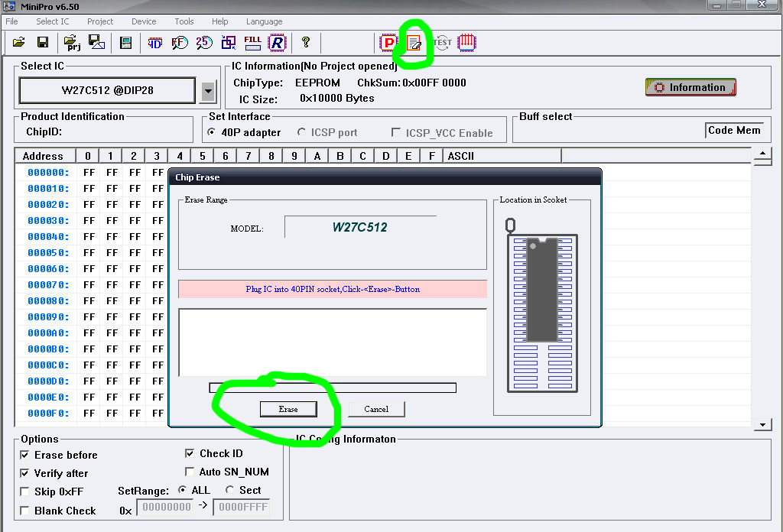This screenshot has width=783, height=532.
Task: Expand the Select IC dropdown arrow
Action: 208,92
